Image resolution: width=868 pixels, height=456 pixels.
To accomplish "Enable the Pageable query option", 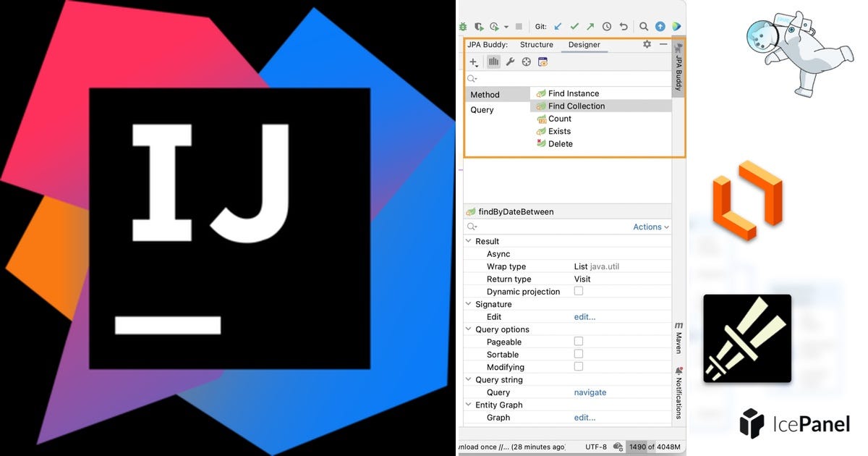I will (579, 341).
